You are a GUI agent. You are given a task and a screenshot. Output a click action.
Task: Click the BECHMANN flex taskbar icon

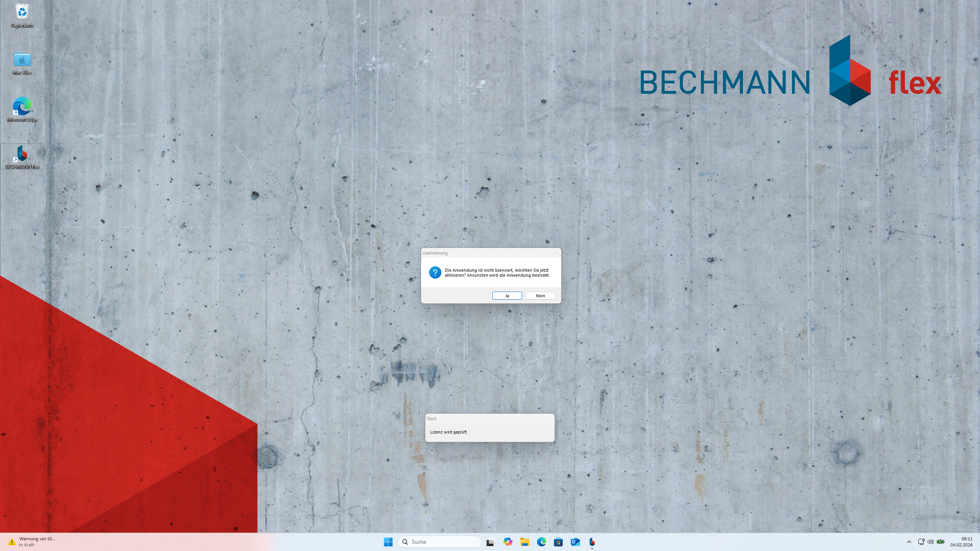[592, 542]
